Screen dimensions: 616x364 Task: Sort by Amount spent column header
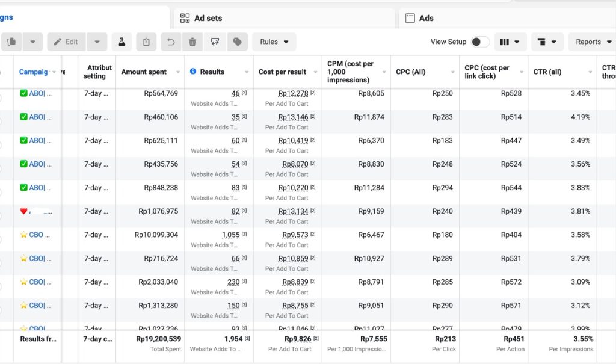(x=144, y=72)
